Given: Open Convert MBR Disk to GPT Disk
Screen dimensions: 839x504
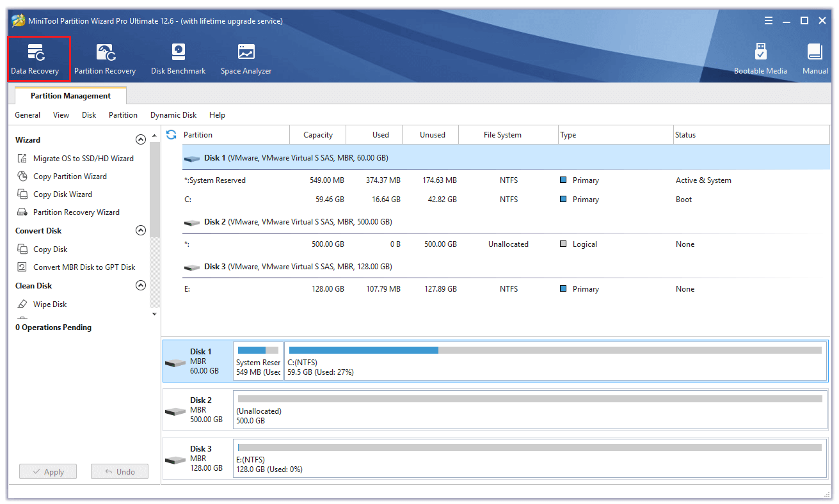Looking at the screenshot, I should point(84,267).
